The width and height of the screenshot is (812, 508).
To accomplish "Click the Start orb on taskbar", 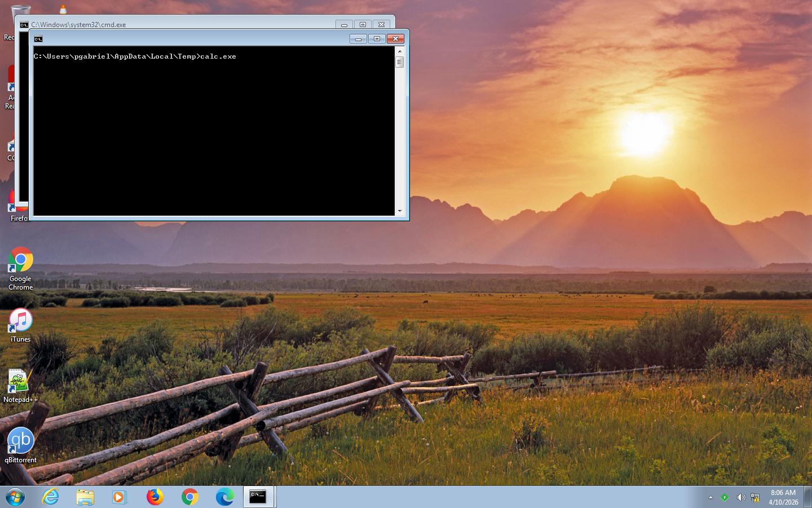I will coord(15,497).
